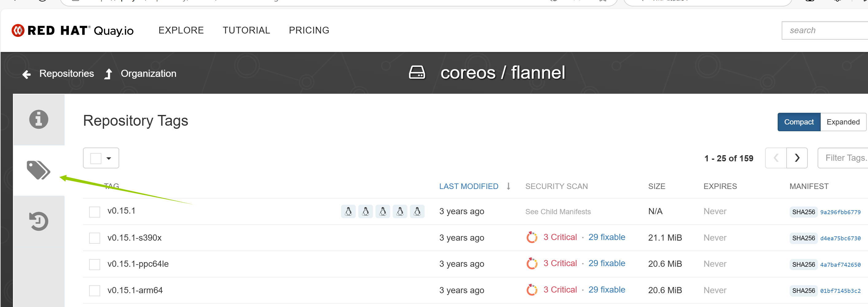Click the scan donut icon for v0.15.1-arm64
The height and width of the screenshot is (307, 868).
532,290
